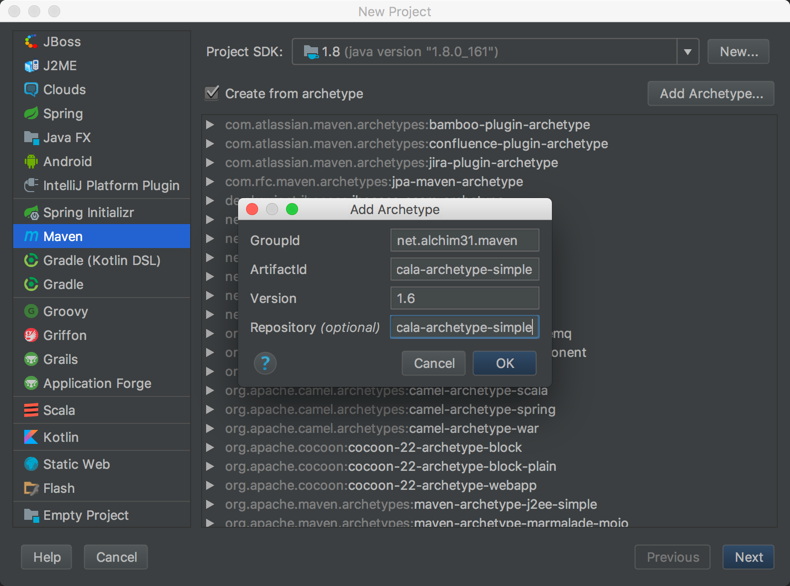Click the JBoss icon in sidebar
This screenshot has height=586, width=790.
pos(31,41)
